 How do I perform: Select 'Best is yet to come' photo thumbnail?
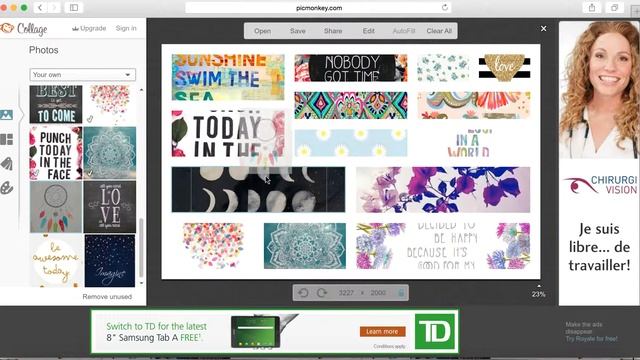click(x=56, y=104)
